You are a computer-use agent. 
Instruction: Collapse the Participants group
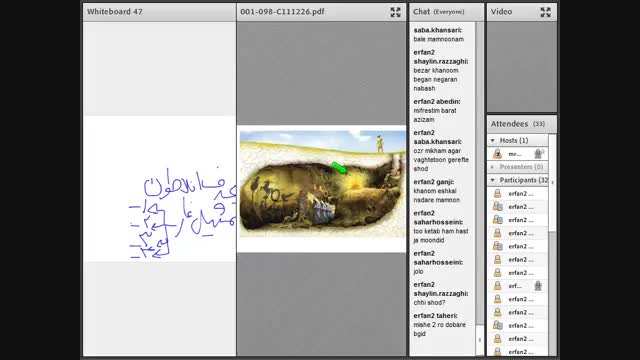pos(493,180)
